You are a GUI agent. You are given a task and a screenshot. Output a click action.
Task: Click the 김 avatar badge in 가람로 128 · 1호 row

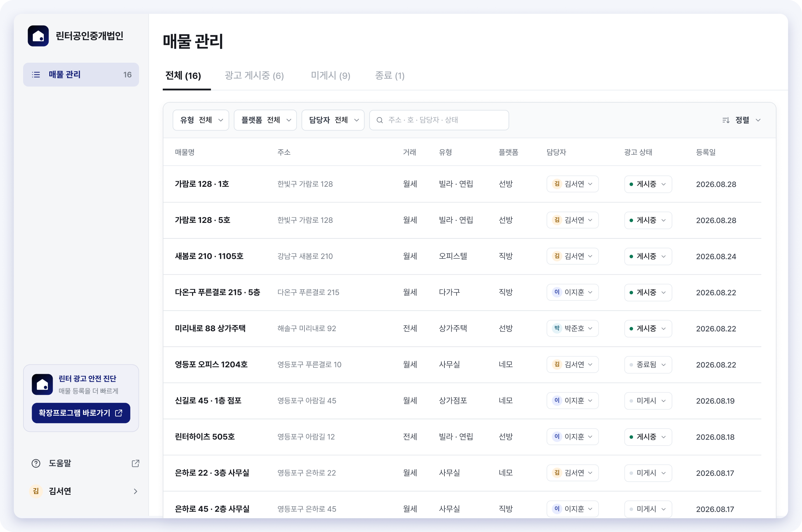click(x=557, y=184)
